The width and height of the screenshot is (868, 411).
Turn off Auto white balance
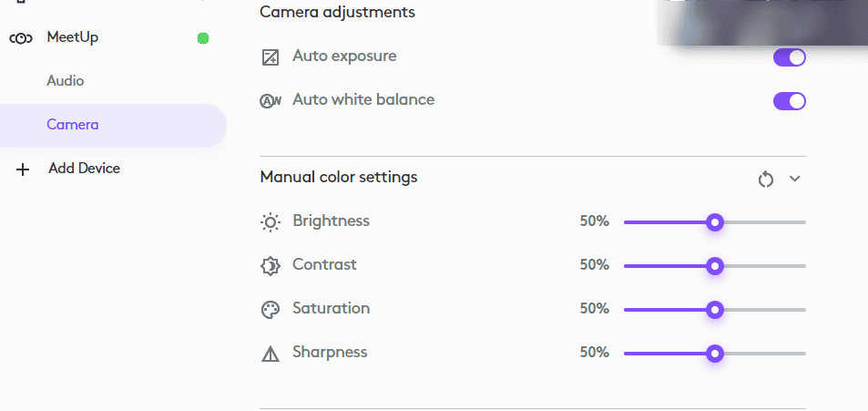click(789, 101)
